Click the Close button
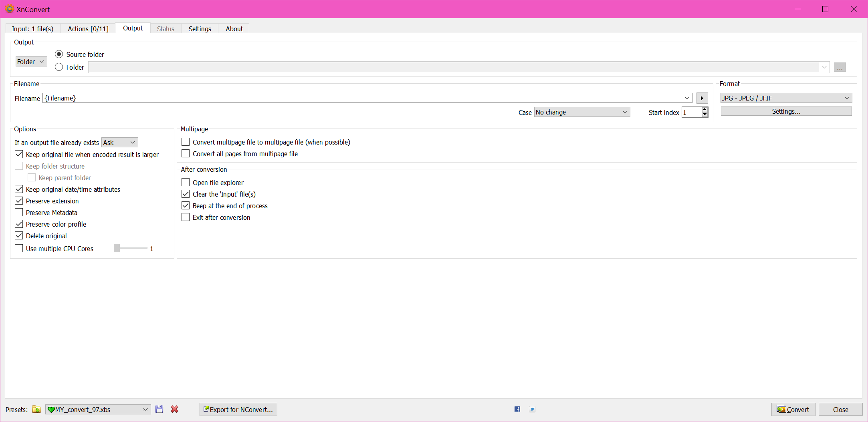Image resolution: width=868 pixels, height=422 pixels. pos(840,409)
